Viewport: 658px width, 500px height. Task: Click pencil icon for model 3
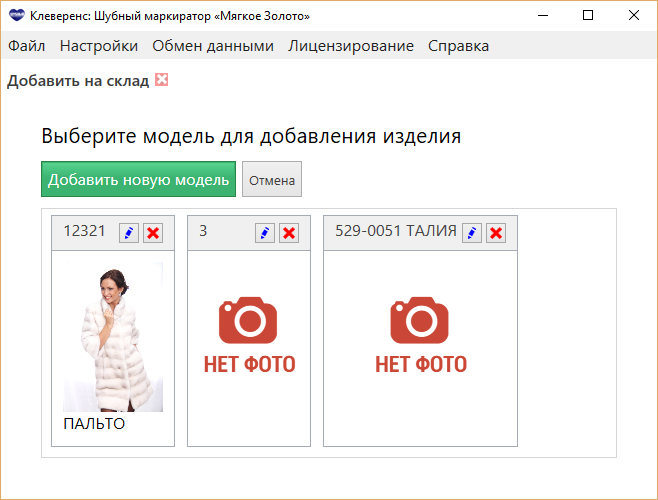265,233
